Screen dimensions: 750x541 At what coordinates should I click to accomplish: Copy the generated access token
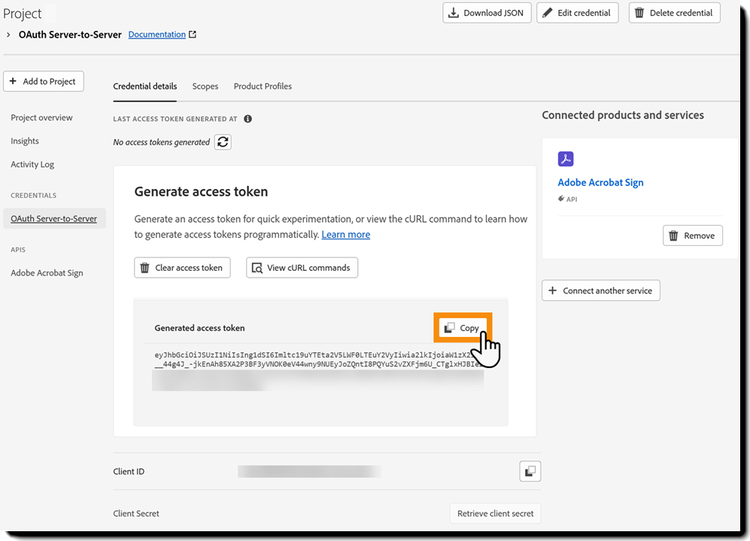tap(463, 328)
